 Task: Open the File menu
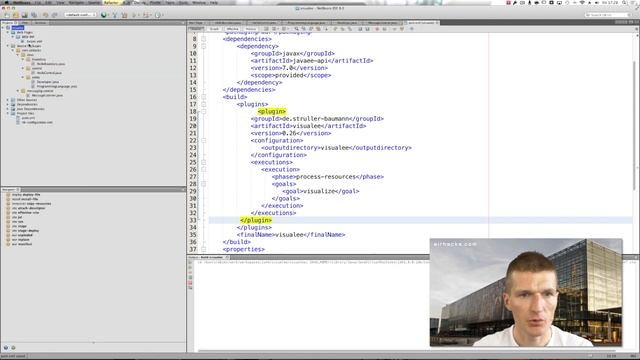pos(37,2)
